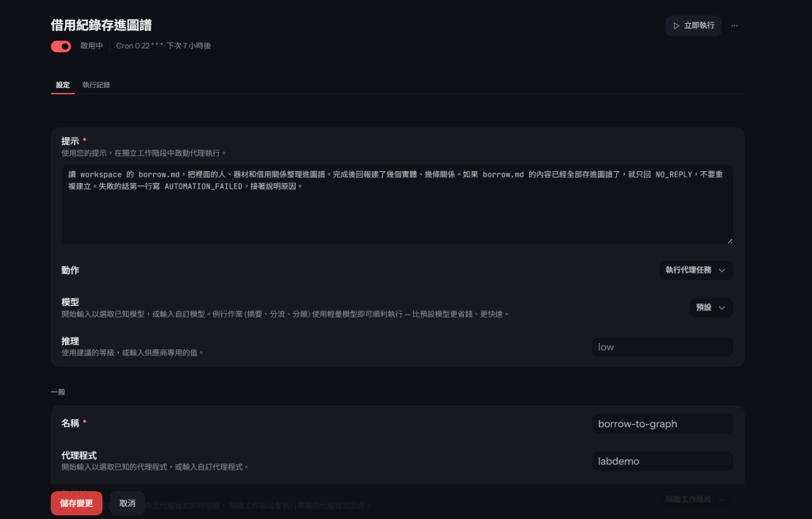Focus the 名稱 field borrow-to-graph

tap(662, 424)
